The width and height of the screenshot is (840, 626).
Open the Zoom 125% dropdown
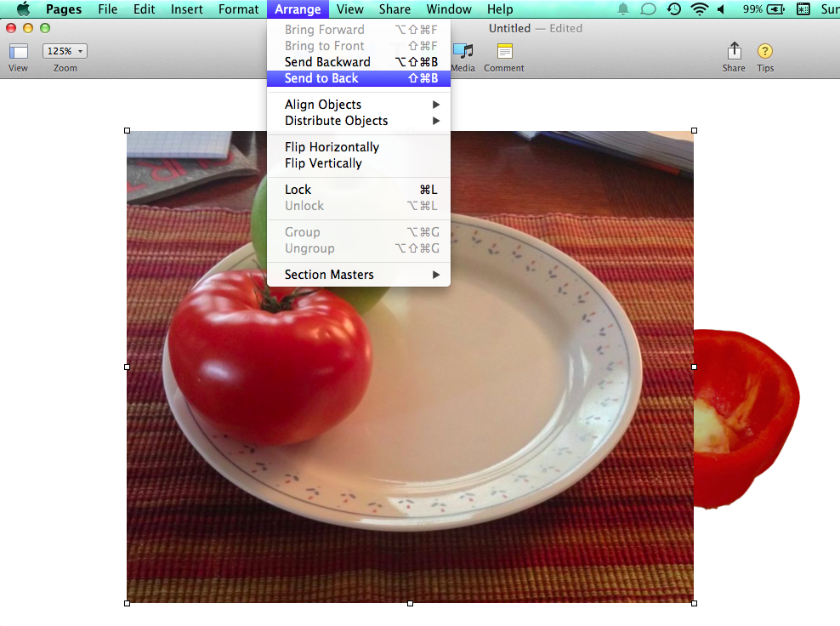click(x=64, y=50)
